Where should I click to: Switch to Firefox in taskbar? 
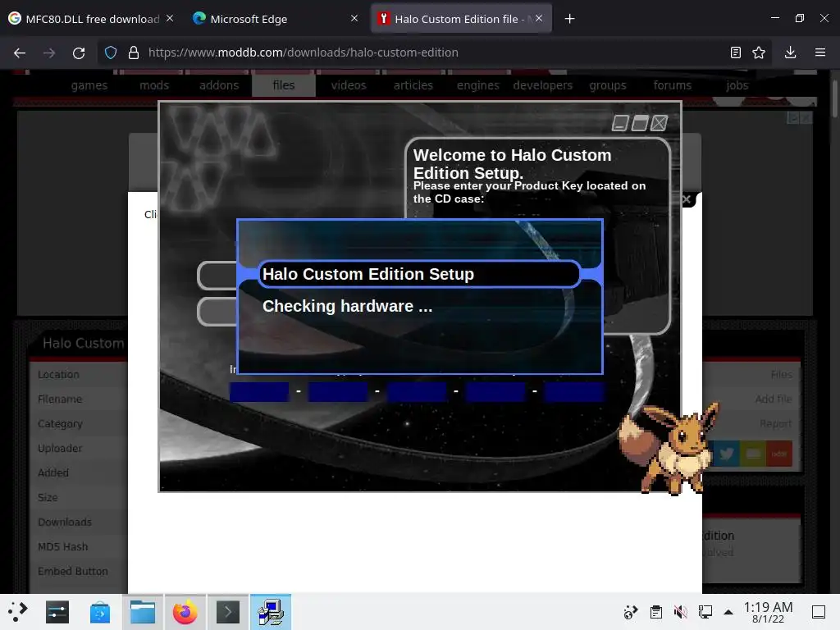click(x=185, y=612)
